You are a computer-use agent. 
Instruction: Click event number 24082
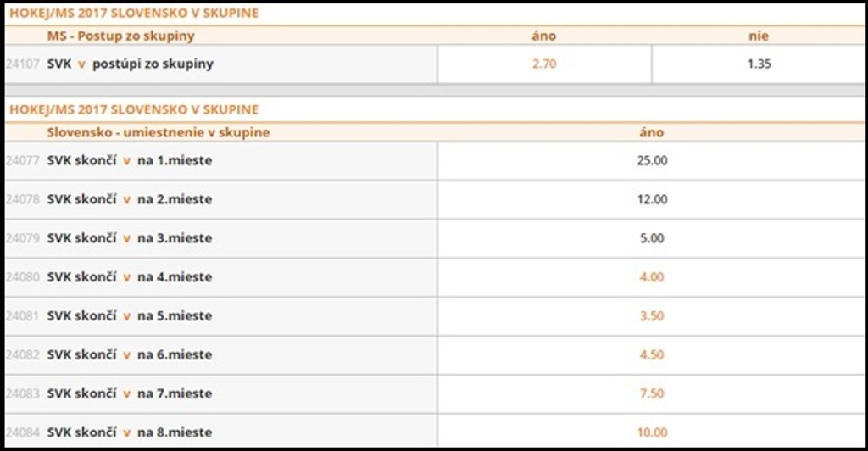click(x=23, y=355)
